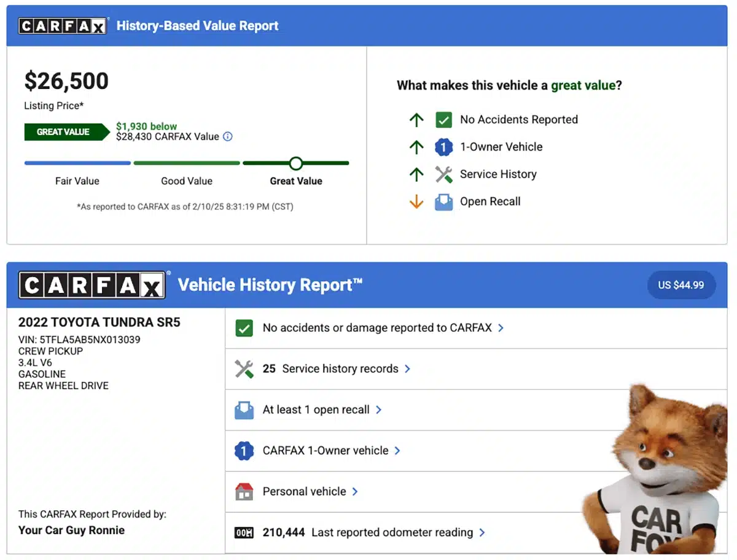Expand the CARFAX 1-Owner vehicle chevron
This screenshot has height=560, width=737.
tap(397, 451)
